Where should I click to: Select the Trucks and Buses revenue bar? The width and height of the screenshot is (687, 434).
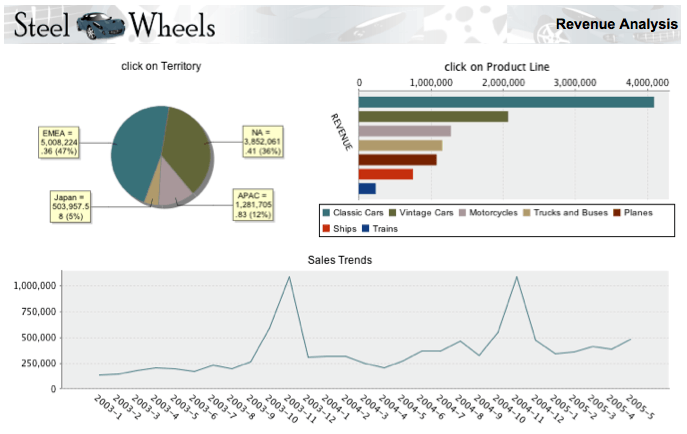tap(400, 145)
